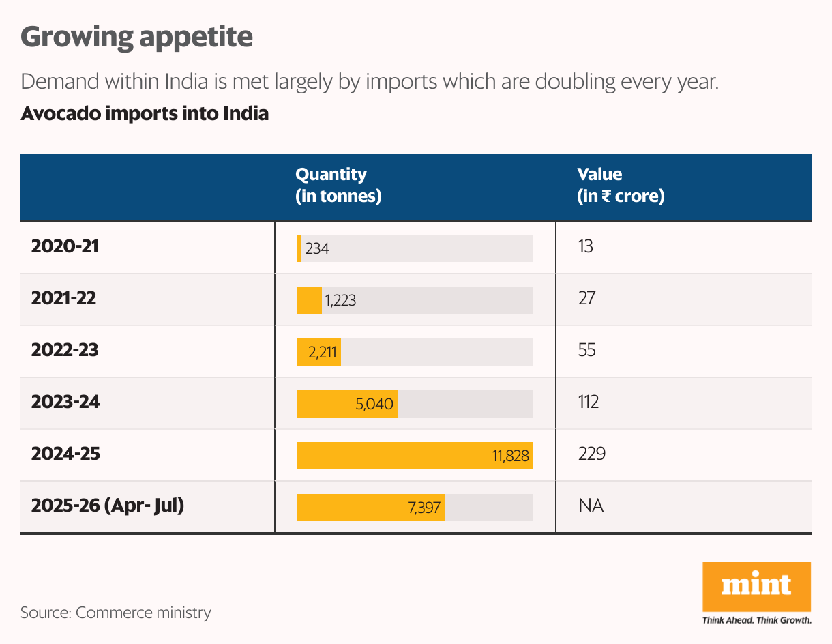Select the 2020-21 row label
Viewport: 832px width, 644px height.
65,246
